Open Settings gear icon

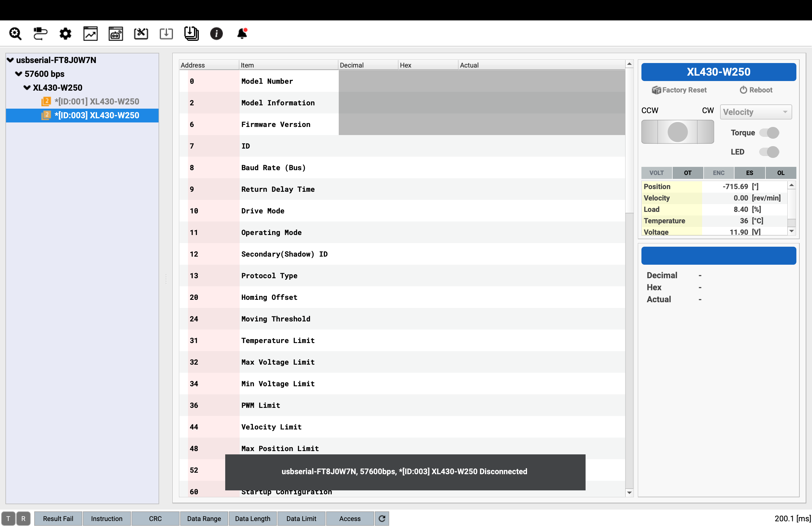click(65, 33)
